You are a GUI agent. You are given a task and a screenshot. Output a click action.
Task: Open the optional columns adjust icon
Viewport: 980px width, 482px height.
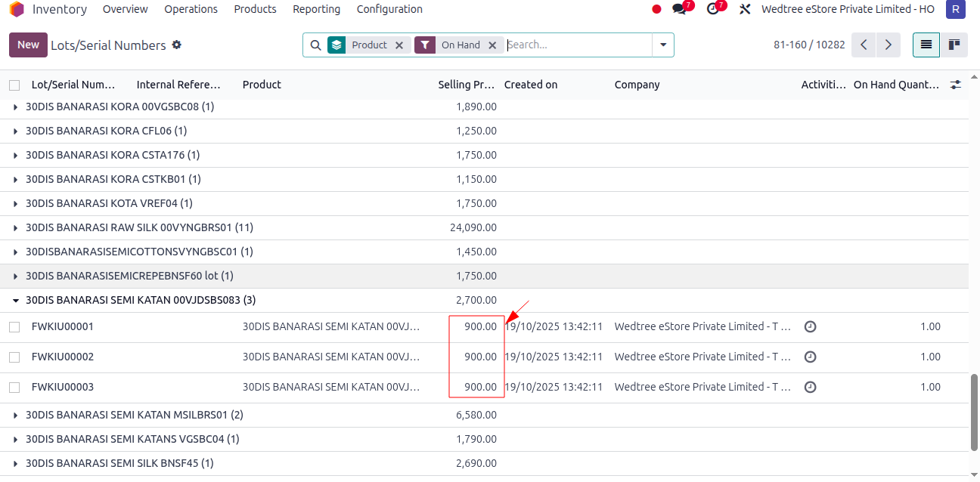[956, 85]
